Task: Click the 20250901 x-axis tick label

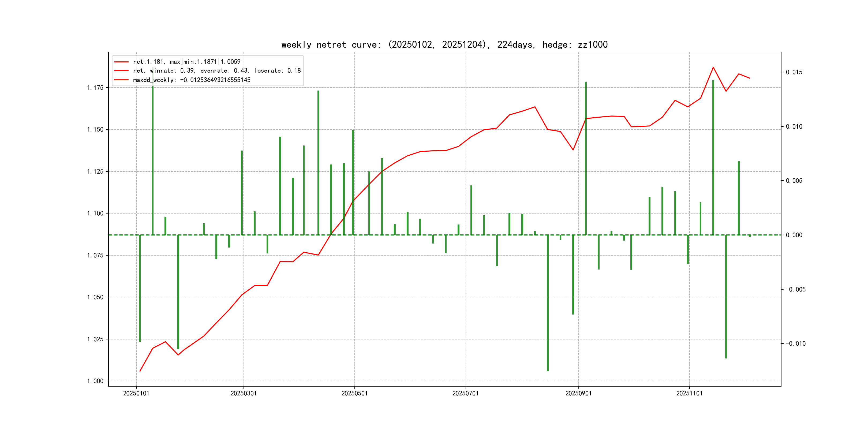Action: pyautogui.click(x=578, y=393)
